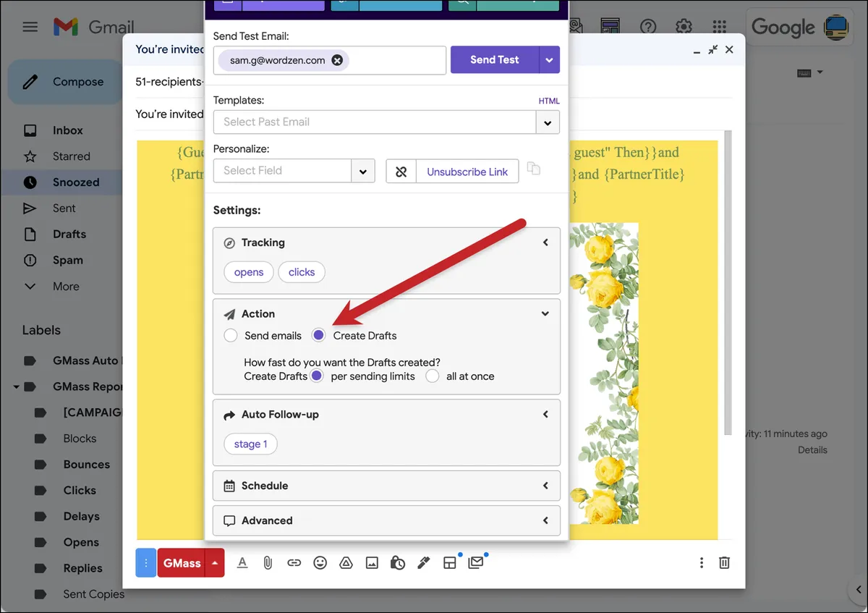Remove sam.g@wordzen.com test address
The image size is (868, 613).
coord(337,60)
